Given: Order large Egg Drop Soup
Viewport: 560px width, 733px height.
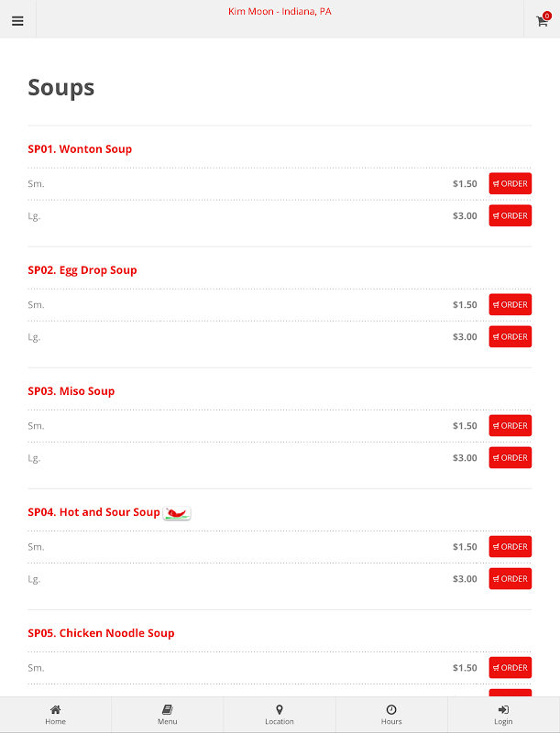Looking at the screenshot, I should (x=510, y=337).
